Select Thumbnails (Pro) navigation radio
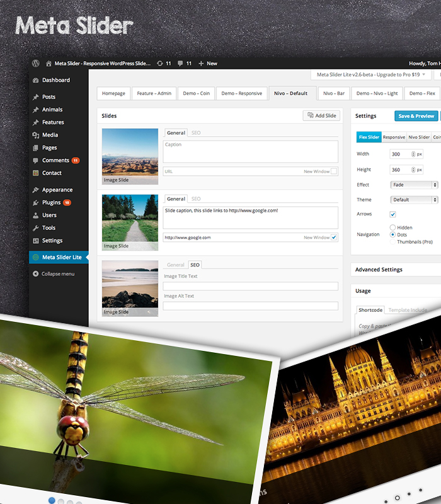441x504 pixels. click(392, 242)
